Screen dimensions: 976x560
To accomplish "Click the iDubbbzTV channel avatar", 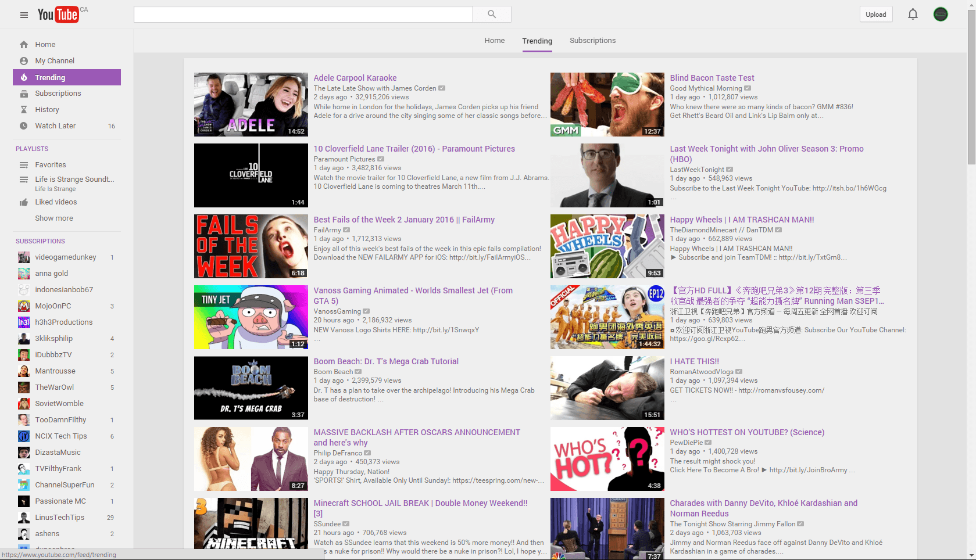I will pos(24,355).
